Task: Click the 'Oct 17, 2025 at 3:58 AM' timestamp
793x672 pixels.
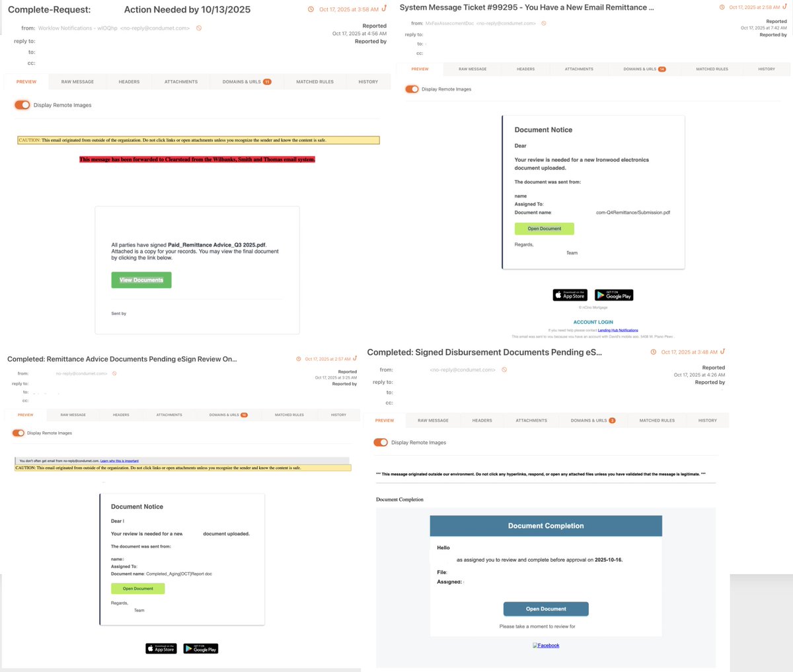Action: [x=349, y=10]
